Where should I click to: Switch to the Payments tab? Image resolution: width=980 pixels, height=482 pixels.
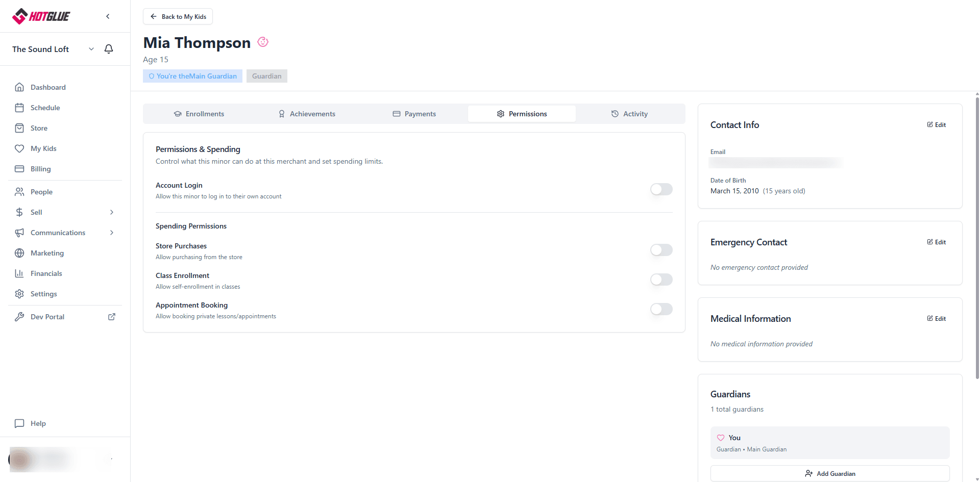coord(414,114)
